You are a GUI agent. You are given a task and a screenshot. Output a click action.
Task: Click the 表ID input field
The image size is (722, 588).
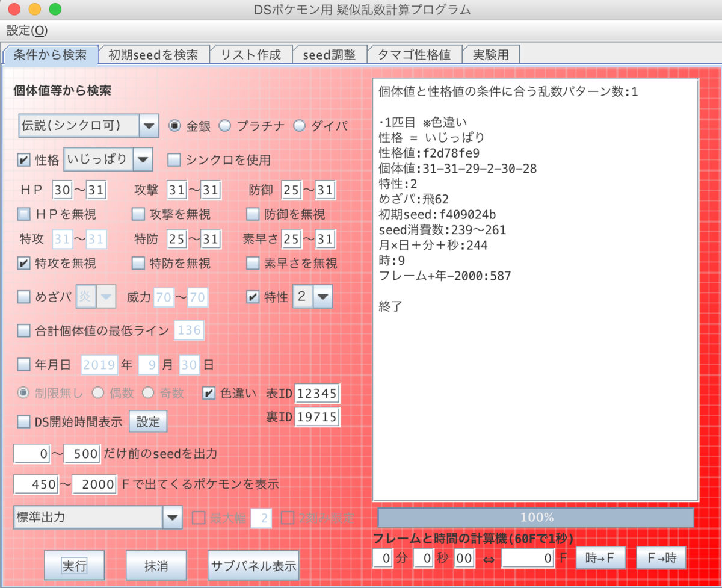pyautogui.click(x=317, y=394)
